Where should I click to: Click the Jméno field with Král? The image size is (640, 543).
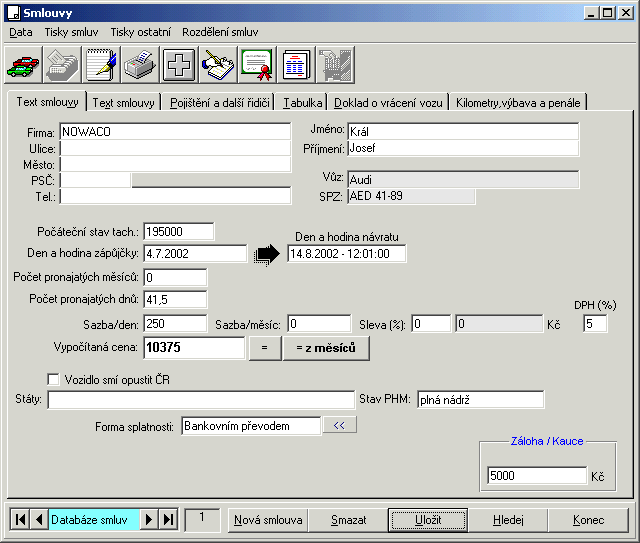tap(463, 131)
